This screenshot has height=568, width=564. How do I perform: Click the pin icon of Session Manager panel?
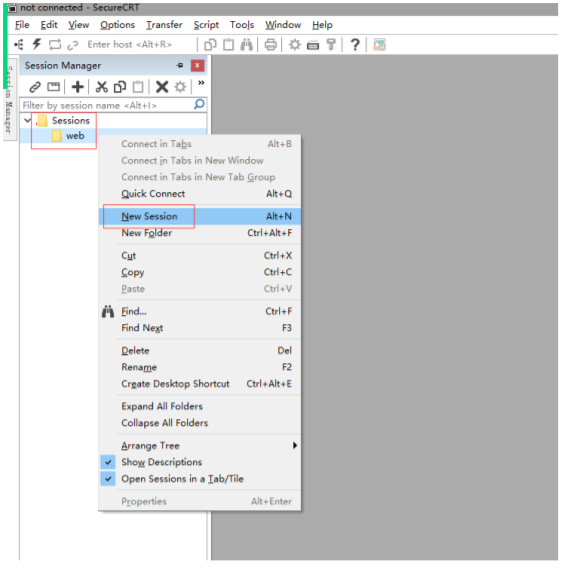pos(180,66)
